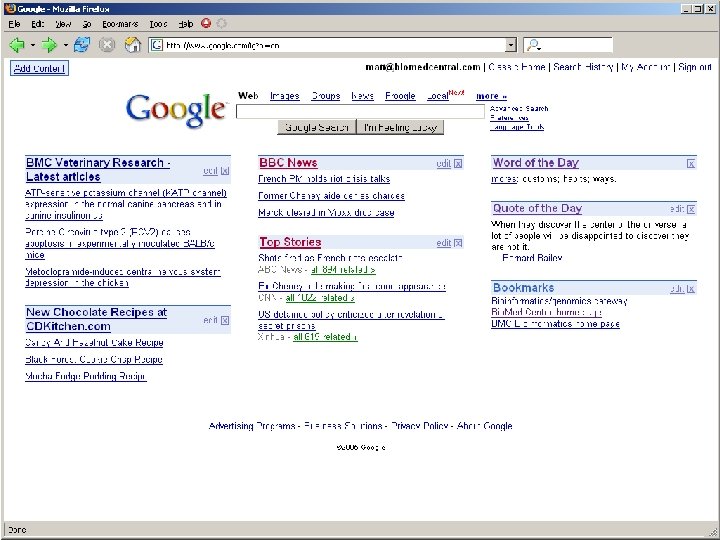720x540 pixels.
Task: Open the Help menu
Action: 186,24
